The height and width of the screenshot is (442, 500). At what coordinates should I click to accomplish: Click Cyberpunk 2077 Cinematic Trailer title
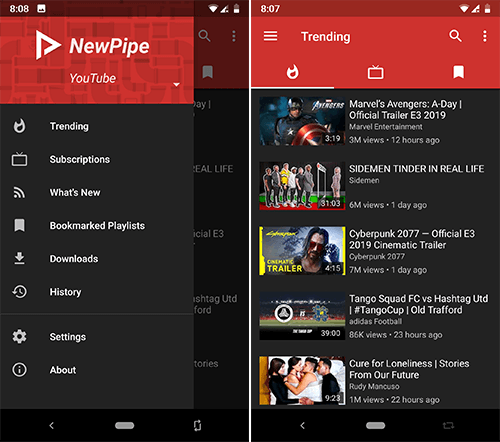tap(412, 239)
